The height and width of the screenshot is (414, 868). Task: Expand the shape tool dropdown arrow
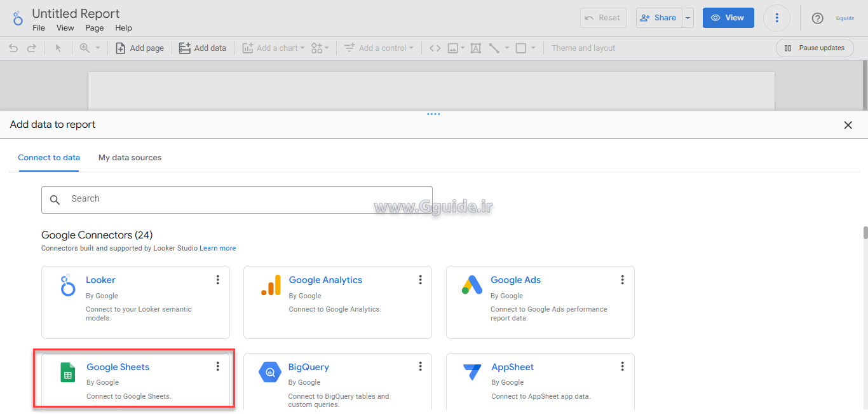pyautogui.click(x=533, y=48)
